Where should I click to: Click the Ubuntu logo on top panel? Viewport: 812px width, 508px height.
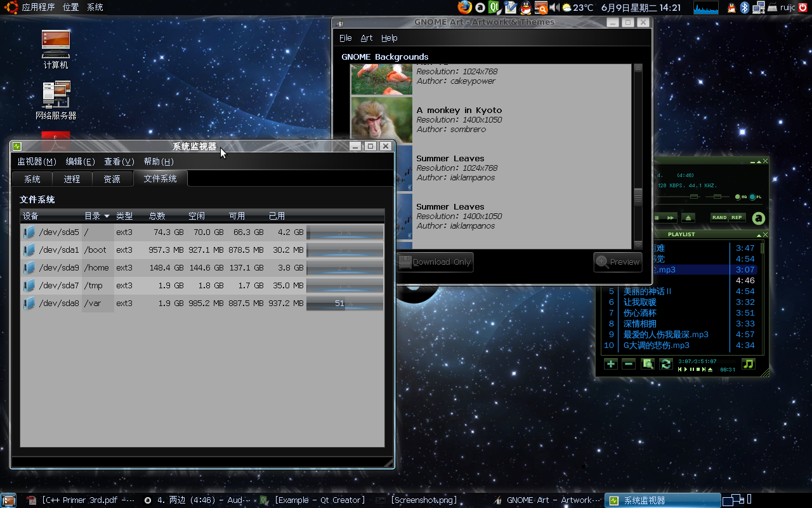[x=11, y=8]
